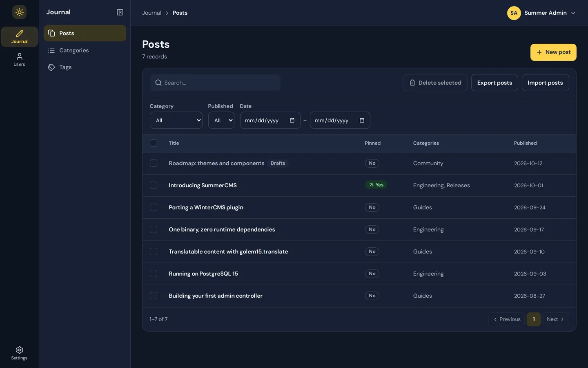Select Building your first admin controller checkbox
588x368 pixels.
154,296
